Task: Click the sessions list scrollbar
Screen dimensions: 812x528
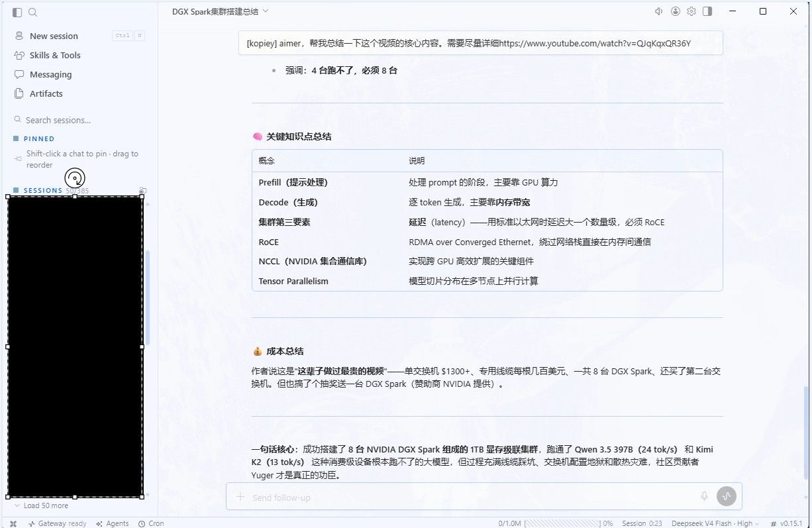Action: click(x=148, y=298)
